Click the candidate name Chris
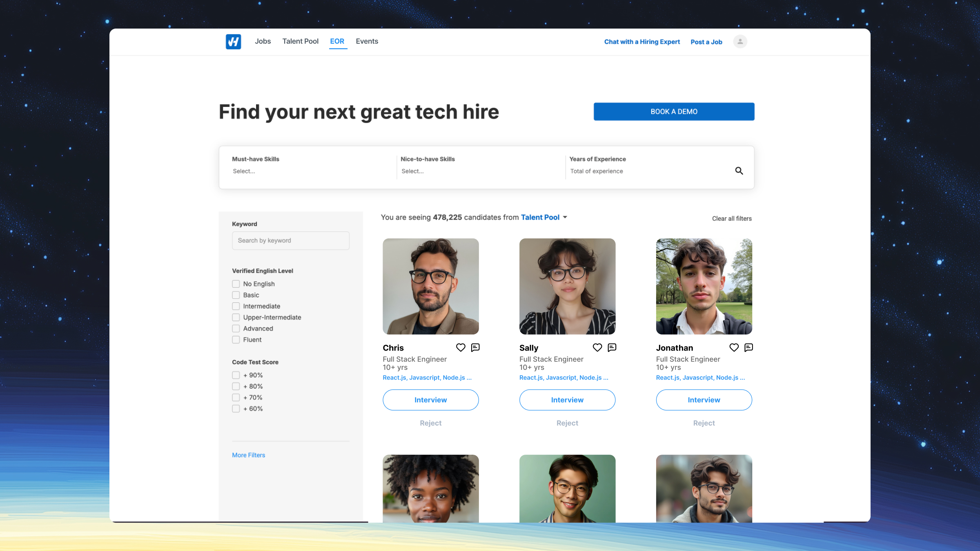The image size is (980, 551). tap(393, 348)
